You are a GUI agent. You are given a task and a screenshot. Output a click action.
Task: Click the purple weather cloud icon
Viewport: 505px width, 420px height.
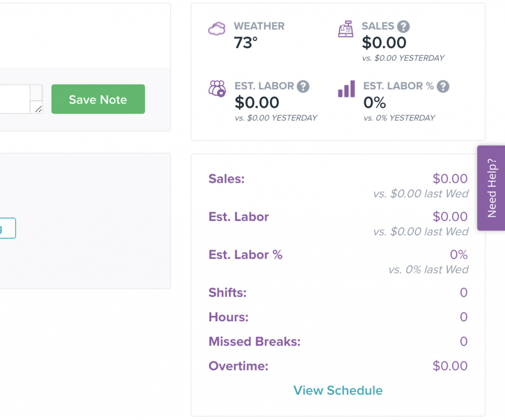tap(217, 27)
